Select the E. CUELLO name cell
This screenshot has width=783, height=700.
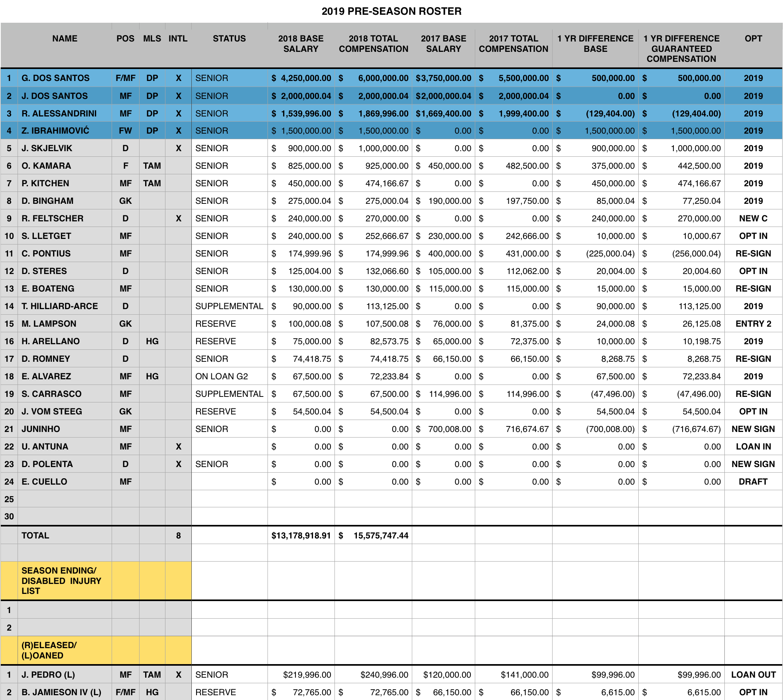click(65, 482)
